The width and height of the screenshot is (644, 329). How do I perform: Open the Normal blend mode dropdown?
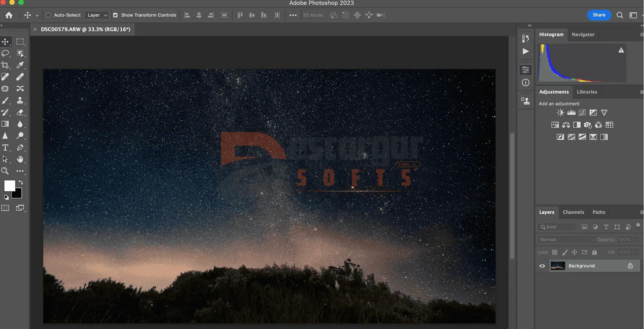click(566, 240)
